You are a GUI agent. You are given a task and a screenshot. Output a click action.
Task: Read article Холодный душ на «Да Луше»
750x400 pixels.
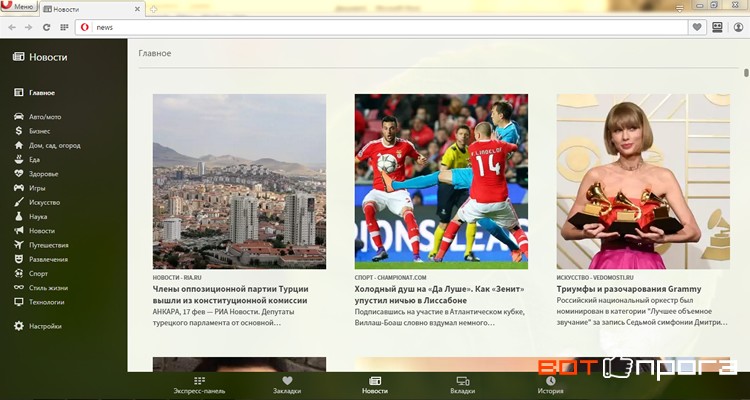point(440,295)
